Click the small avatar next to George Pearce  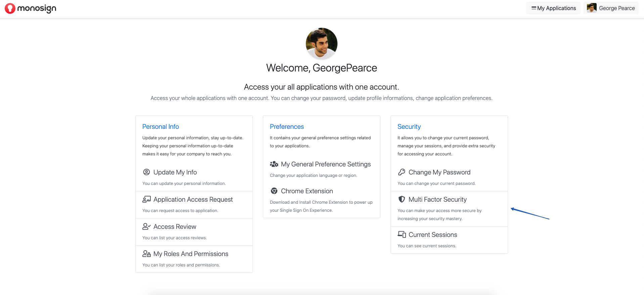[x=592, y=8]
